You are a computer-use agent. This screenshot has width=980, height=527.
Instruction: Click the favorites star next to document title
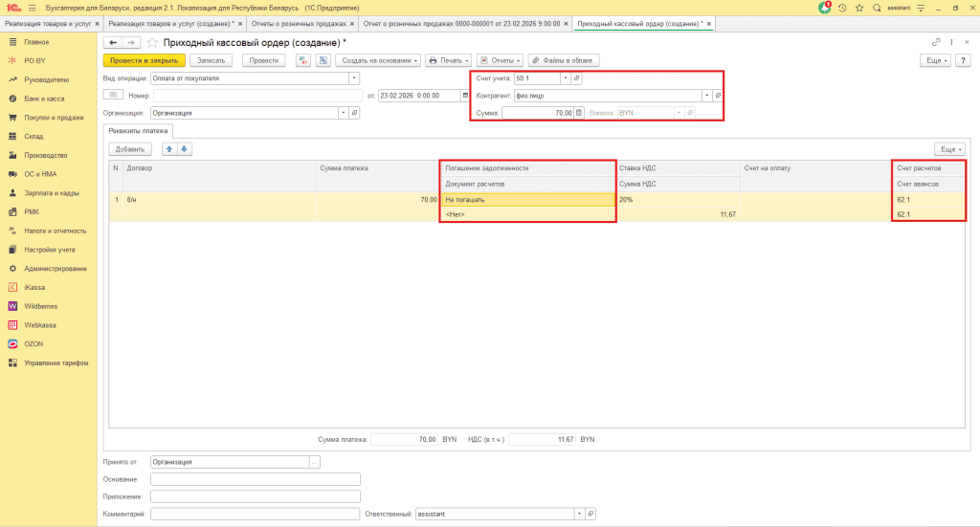click(x=152, y=43)
